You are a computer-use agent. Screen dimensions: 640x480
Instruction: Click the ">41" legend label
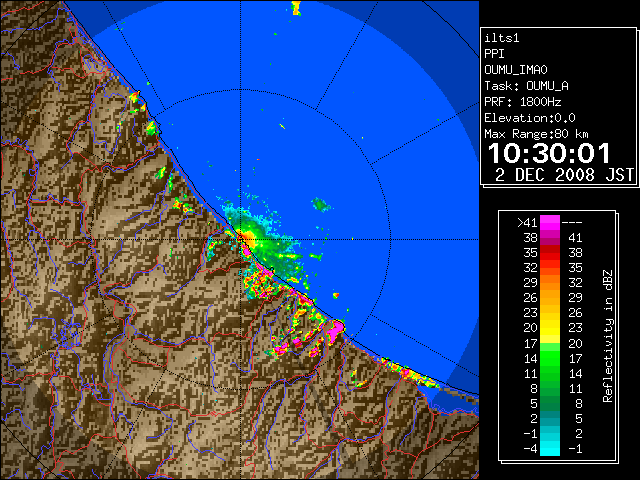coord(527,222)
